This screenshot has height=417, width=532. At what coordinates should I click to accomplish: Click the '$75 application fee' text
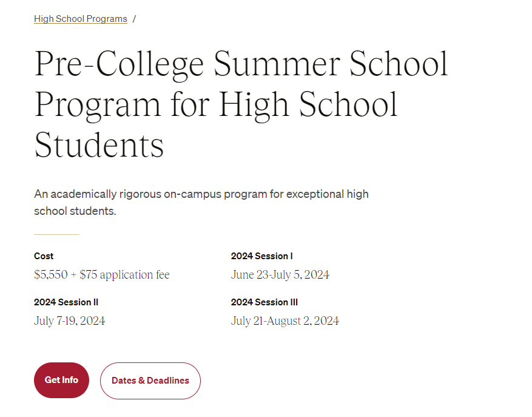(124, 274)
